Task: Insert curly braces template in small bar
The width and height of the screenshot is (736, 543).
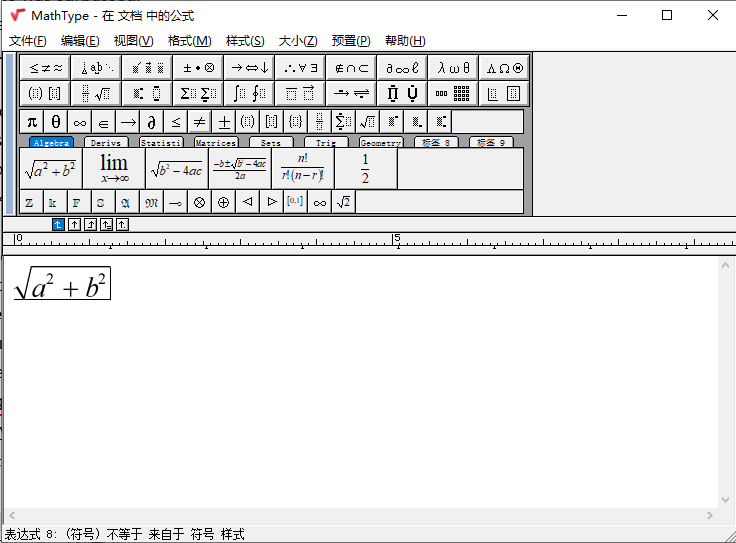Action: [296, 122]
